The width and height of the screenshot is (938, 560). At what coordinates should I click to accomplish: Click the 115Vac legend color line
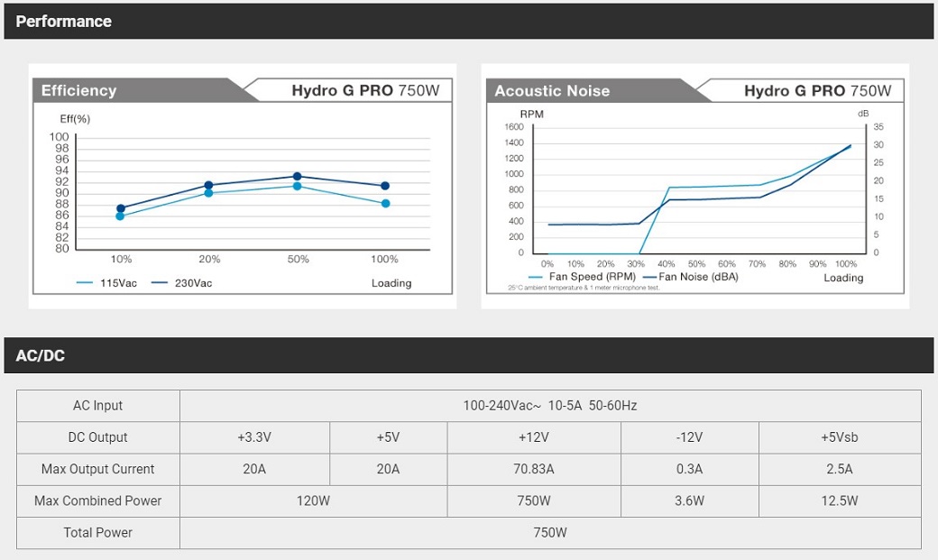(85, 283)
